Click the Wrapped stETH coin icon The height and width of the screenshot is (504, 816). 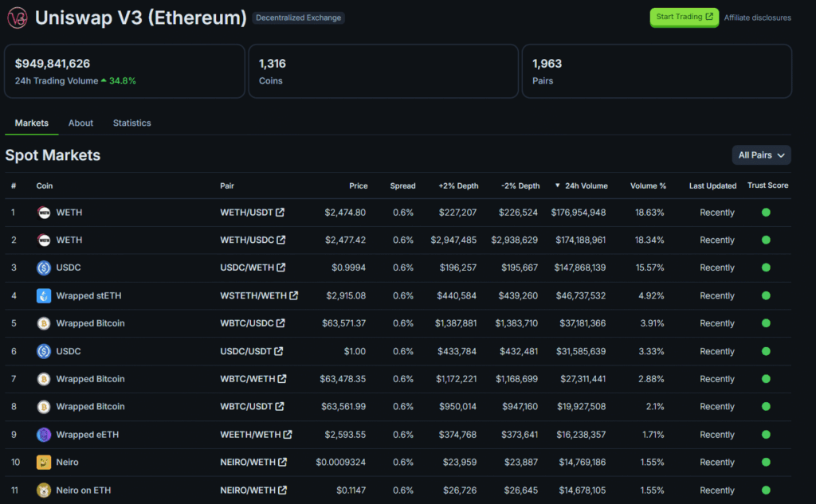click(44, 295)
